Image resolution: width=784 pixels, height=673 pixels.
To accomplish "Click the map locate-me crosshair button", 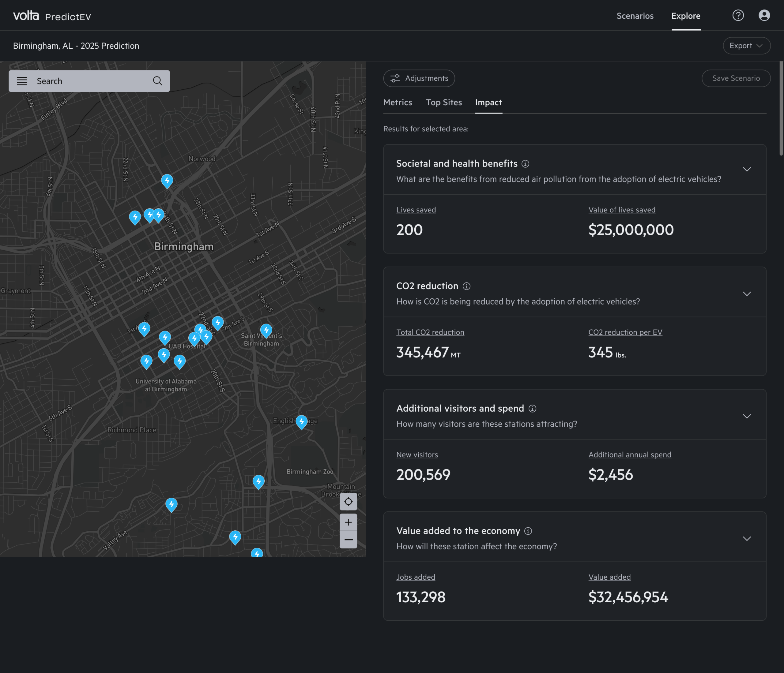I will pyautogui.click(x=348, y=502).
